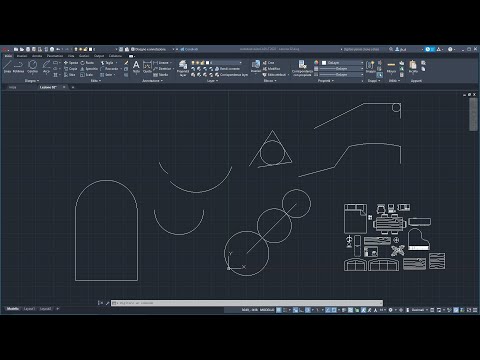This screenshot has height=360, width=480.
Task: Click the undo arrow in quick access toolbar
Action: click(x=58, y=49)
